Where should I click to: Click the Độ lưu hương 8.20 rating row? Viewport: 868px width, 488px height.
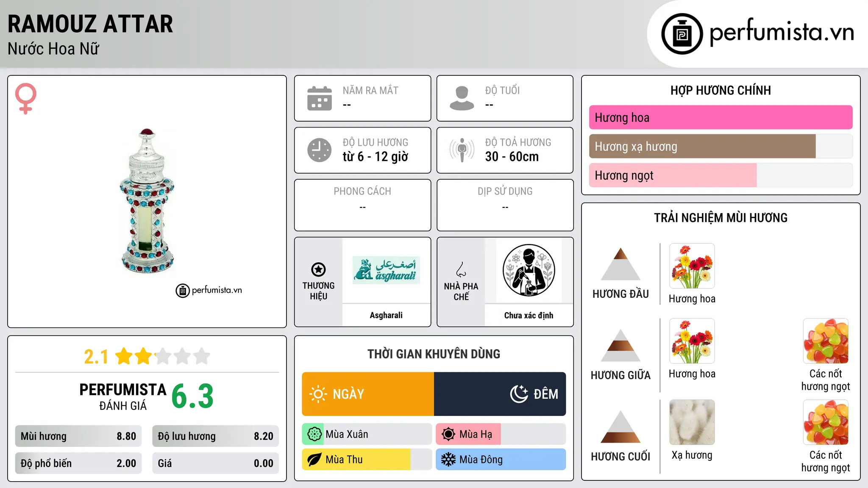tap(215, 436)
